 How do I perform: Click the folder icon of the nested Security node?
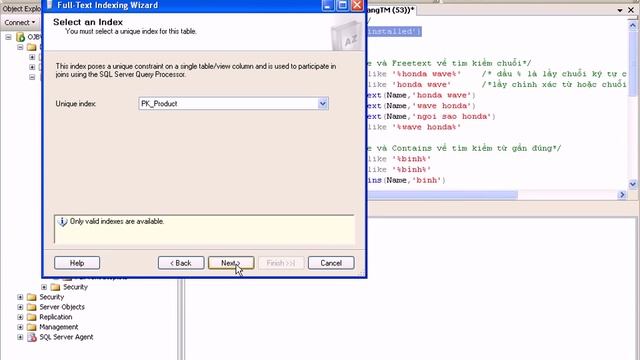tap(56, 287)
